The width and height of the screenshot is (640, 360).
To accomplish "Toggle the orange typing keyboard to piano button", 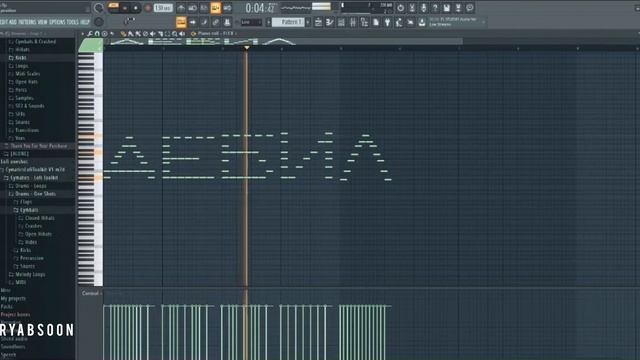I will (181, 22).
